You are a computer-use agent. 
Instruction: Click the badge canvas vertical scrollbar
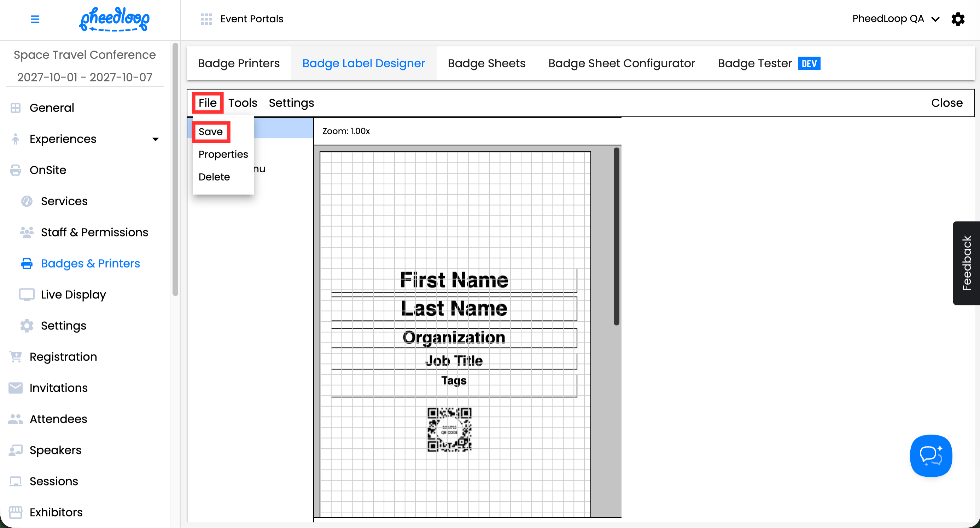(x=616, y=236)
